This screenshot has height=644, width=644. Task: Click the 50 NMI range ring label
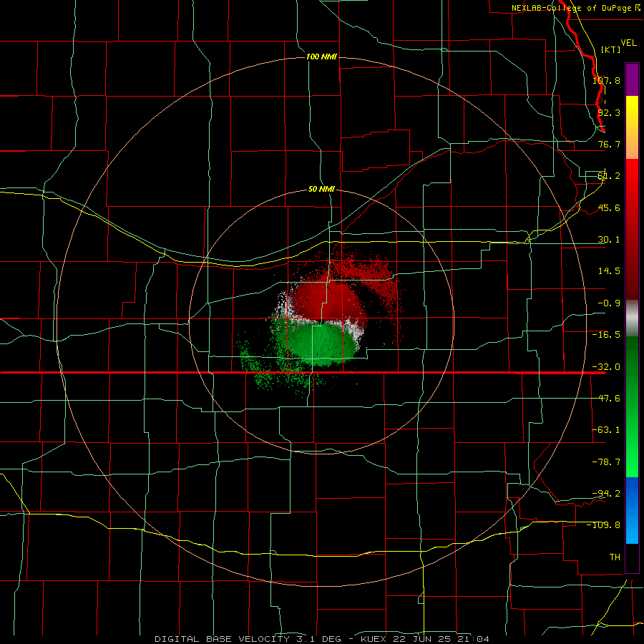(x=321, y=190)
